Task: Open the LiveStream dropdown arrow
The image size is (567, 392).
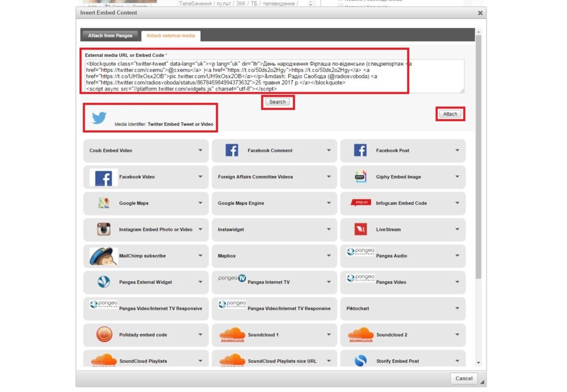Action: [457, 229]
